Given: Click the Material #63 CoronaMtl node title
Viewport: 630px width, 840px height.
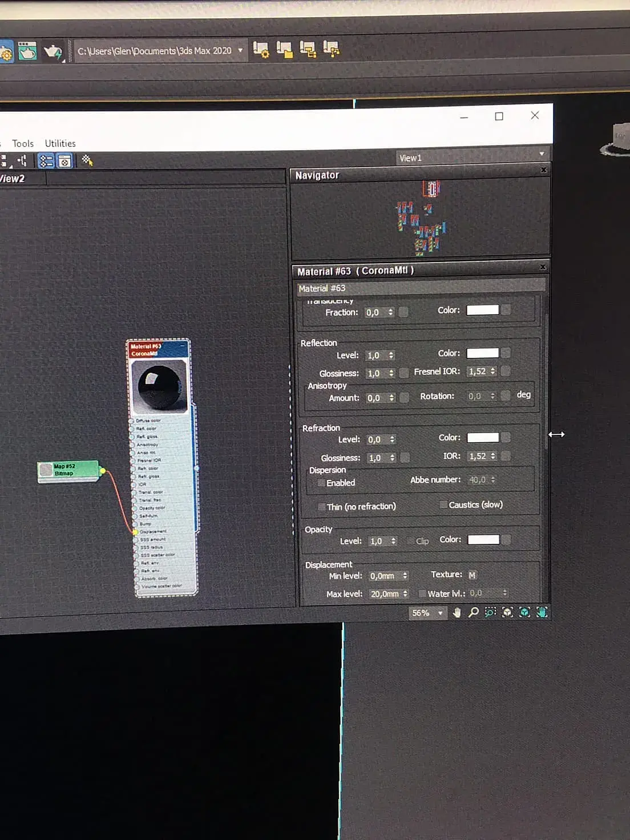Looking at the screenshot, I should [x=153, y=350].
